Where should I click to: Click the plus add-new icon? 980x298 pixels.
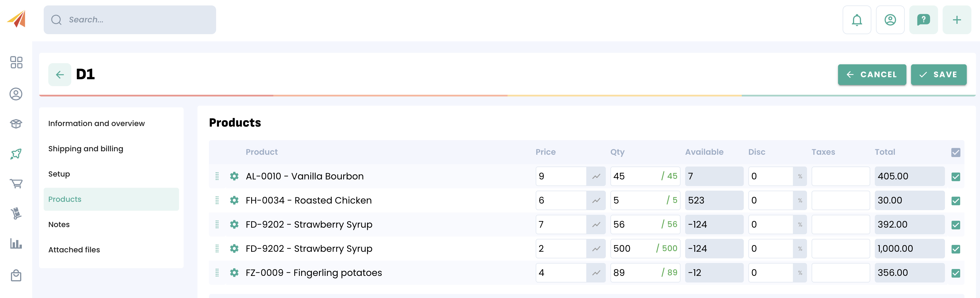point(956,20)
